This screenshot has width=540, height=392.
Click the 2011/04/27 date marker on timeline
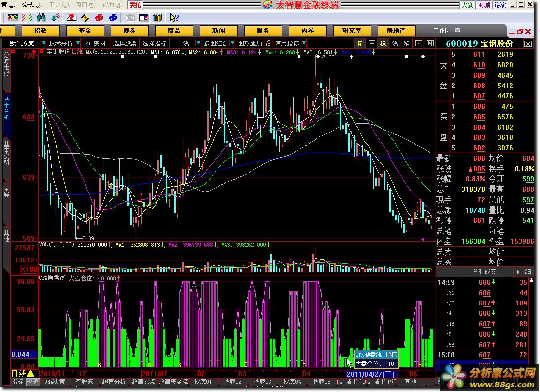(x=370, y=374)
